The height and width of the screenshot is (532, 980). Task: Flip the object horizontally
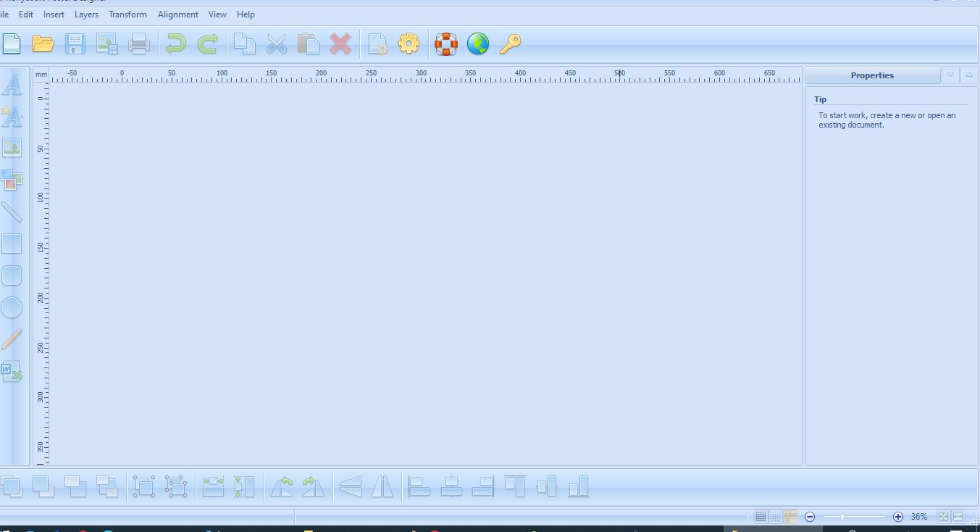click(x=382, y=486)
